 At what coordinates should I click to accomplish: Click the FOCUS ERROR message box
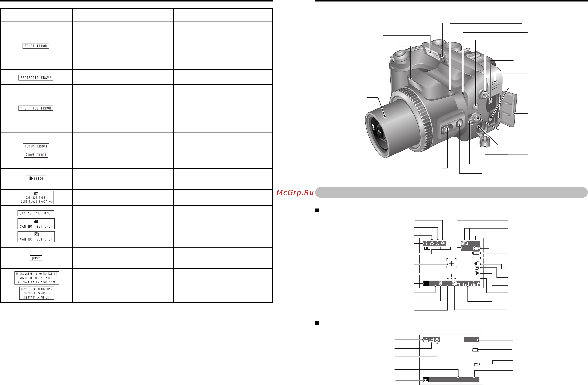36,146
